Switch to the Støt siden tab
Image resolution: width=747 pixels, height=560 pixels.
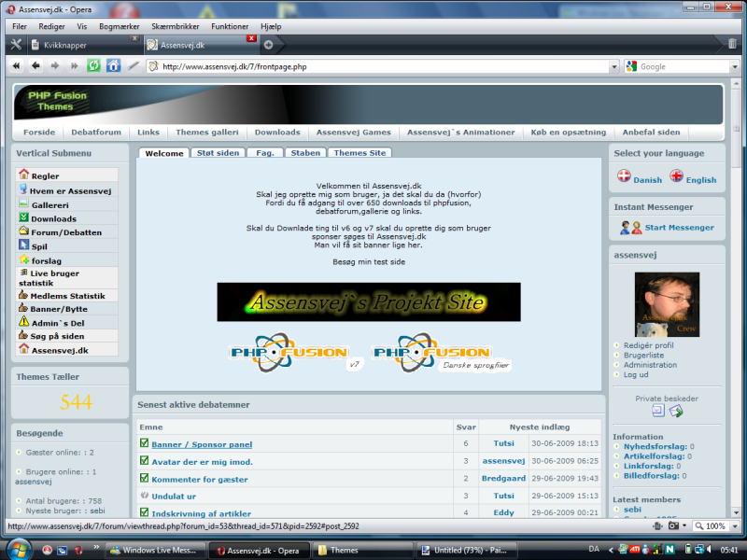tap(218, 153)
